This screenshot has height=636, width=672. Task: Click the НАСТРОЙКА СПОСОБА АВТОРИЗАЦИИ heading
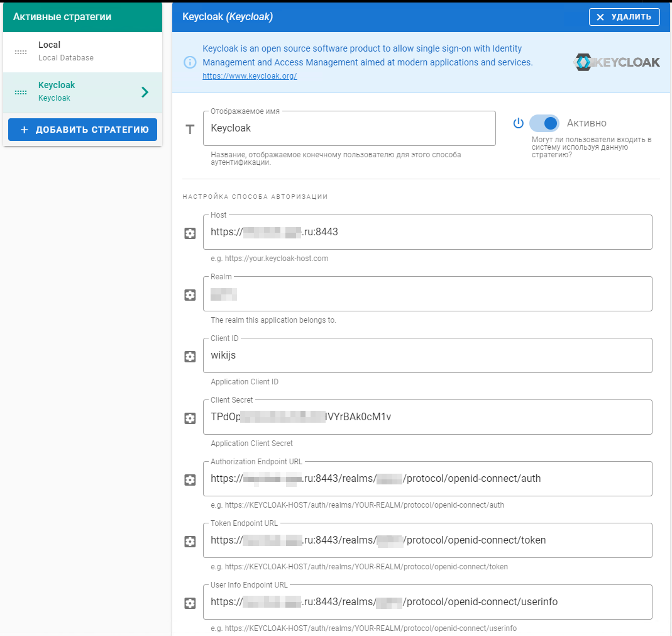(255, 196)
